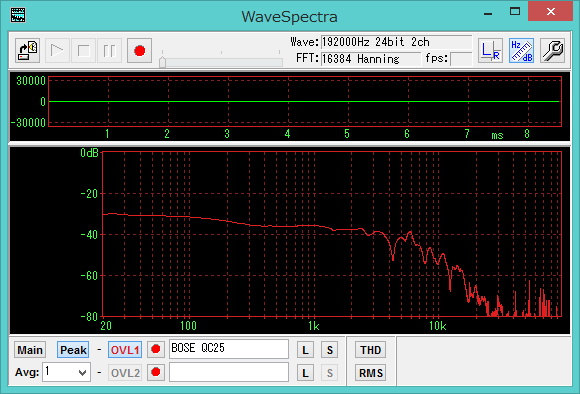Viewport: 580px width, 394px height.
Task: Enable the OVL2 overlay display
Action: point(125,373)
